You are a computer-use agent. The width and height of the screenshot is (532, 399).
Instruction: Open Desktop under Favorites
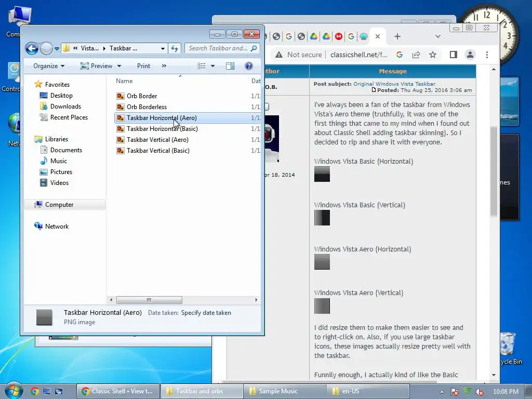(61, 96)
